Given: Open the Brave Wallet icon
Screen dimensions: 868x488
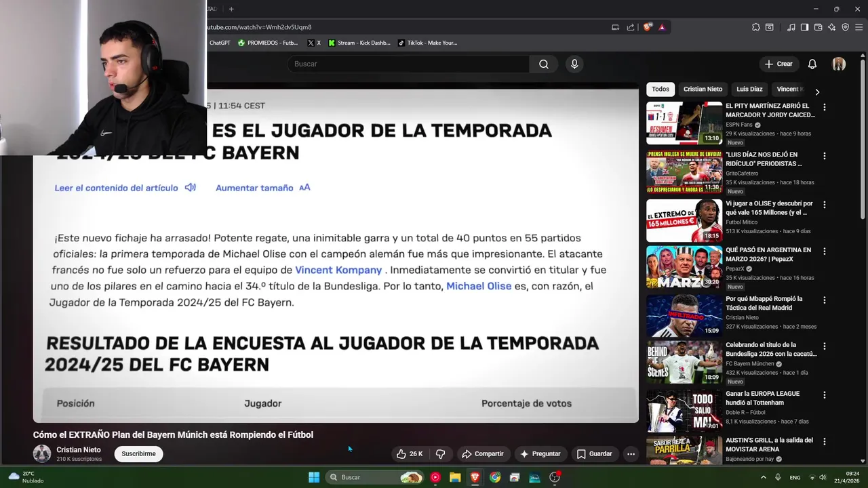Looking at the screenshot, I should point(818,27).
